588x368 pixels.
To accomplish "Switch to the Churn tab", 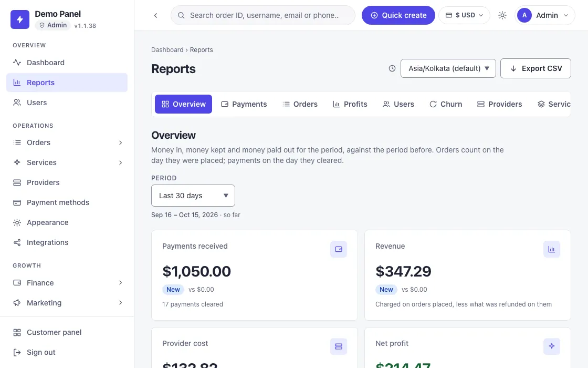I will click(446, 104).
